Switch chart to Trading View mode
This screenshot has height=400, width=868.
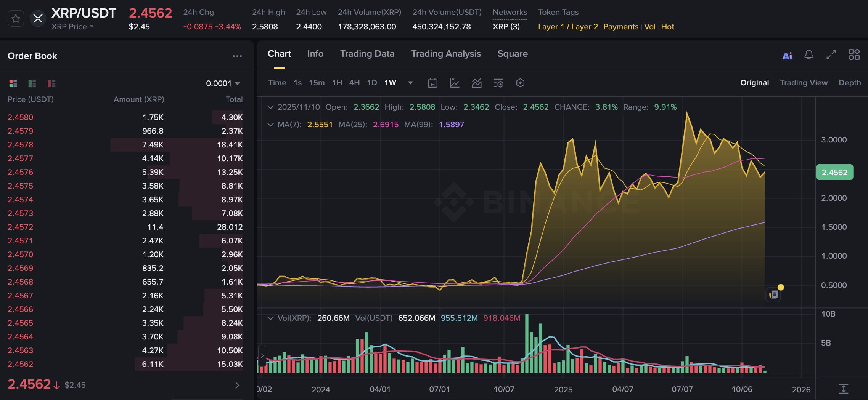(804, 83)
